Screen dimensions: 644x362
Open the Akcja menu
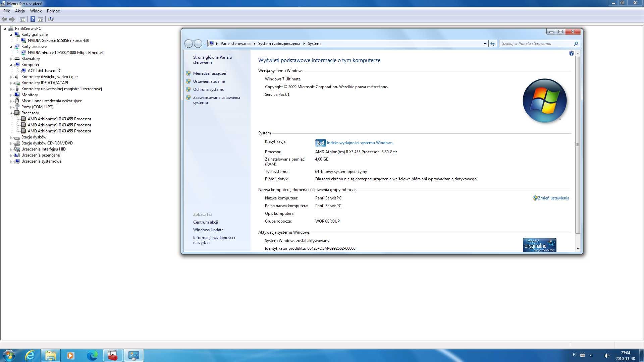coord(20,11)
